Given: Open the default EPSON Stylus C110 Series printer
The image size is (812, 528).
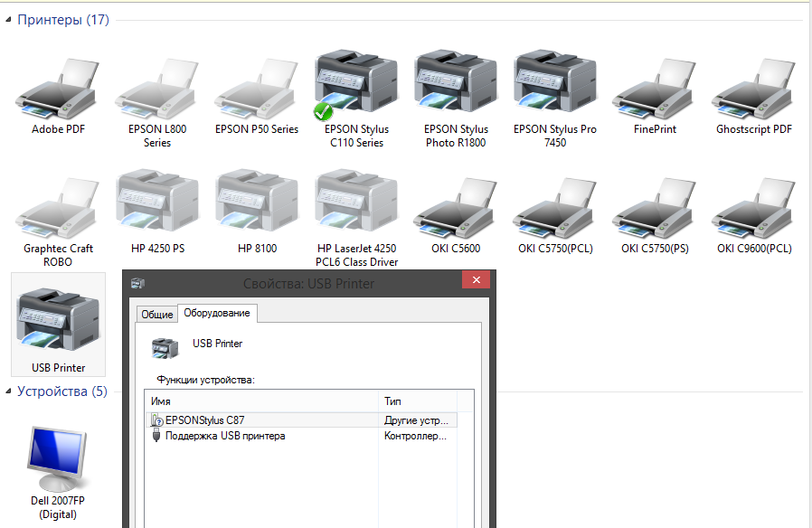Looking at the screenshot, I should pyautogui.click(x=355, y=85).
